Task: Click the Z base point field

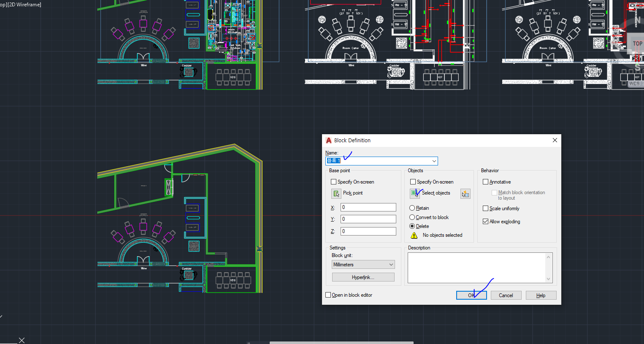Action: tap(368, 231)
